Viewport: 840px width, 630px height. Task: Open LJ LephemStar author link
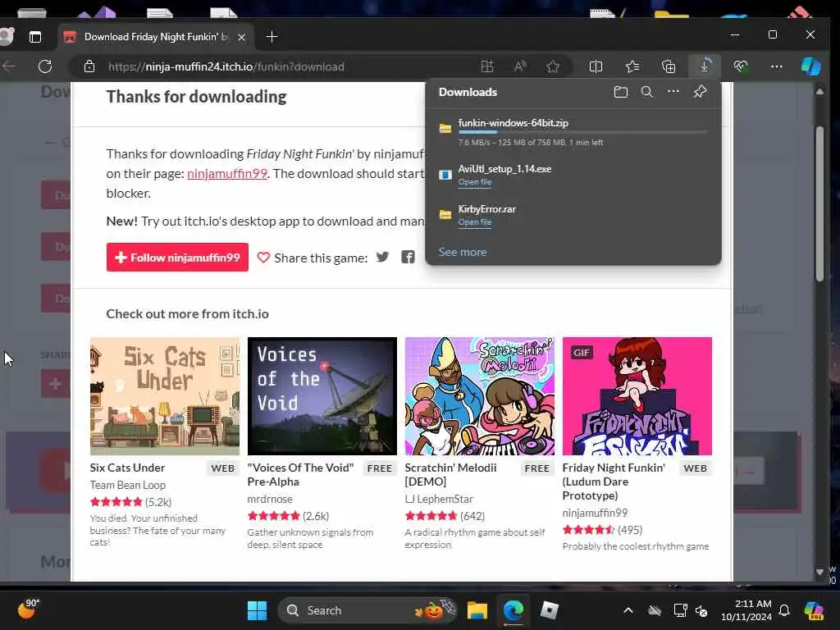tap(440, 499)
